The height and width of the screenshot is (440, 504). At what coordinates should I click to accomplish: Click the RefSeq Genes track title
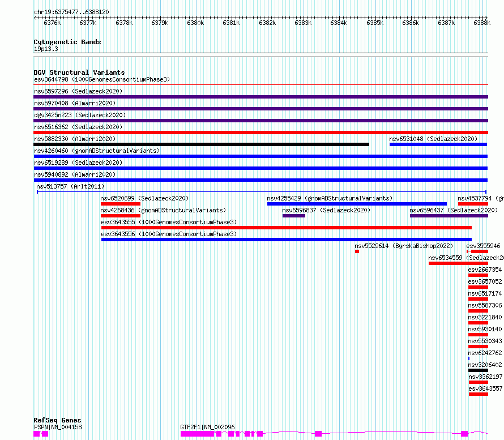click(57, 420)
